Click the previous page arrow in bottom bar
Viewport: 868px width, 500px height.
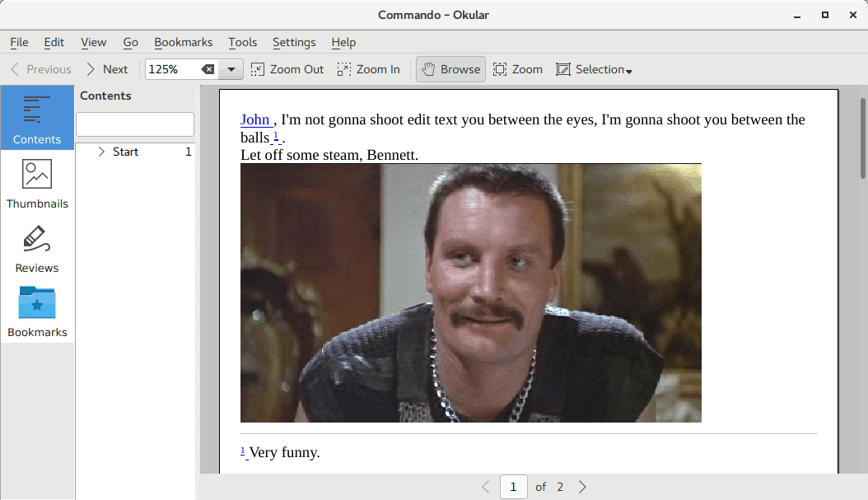pyautogui.click(x=486, y=487)
